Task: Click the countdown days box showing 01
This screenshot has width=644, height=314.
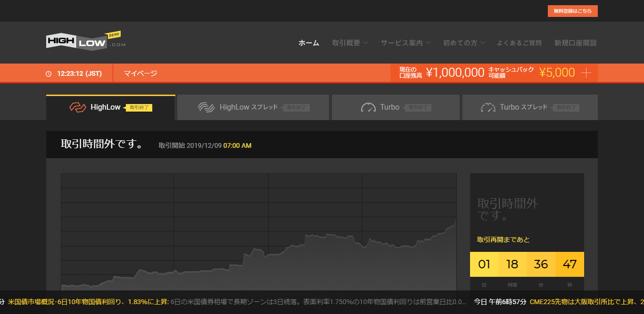Action: (484, 265)
